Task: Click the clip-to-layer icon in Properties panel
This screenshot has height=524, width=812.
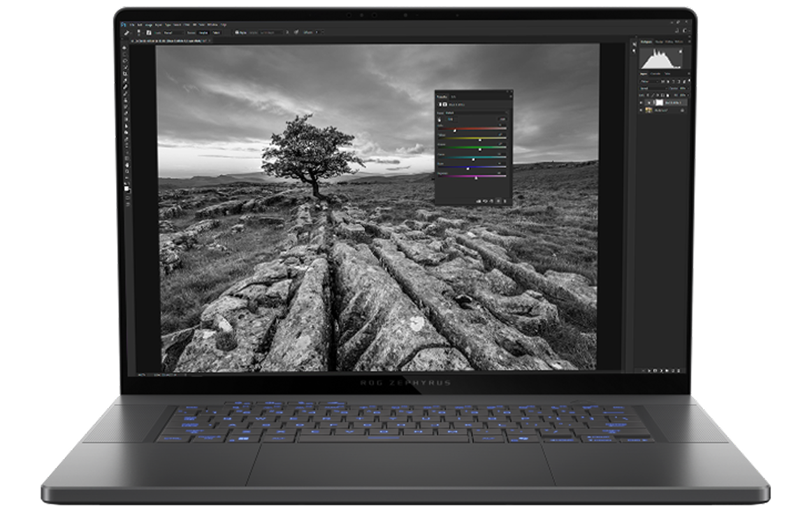Action: tap(477, 201)
